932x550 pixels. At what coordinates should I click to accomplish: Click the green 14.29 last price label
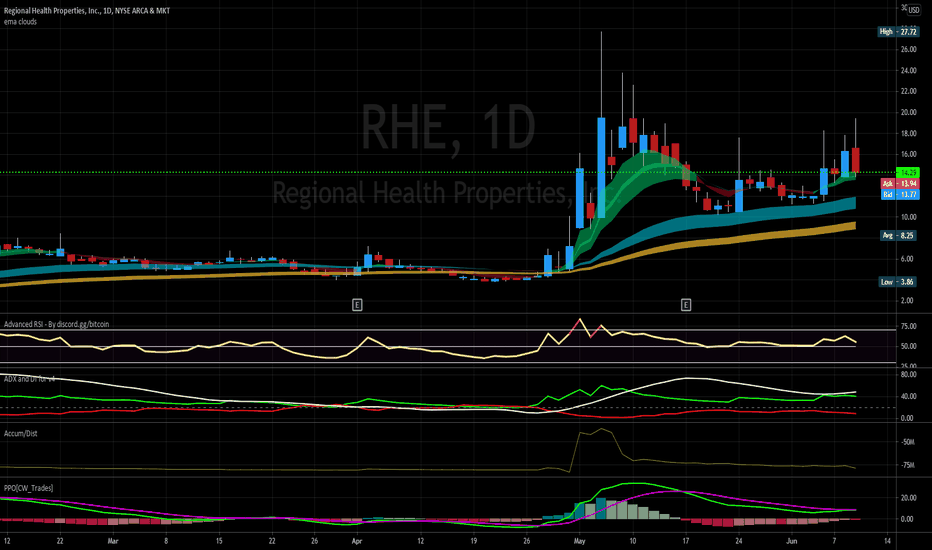click(908, 172)
